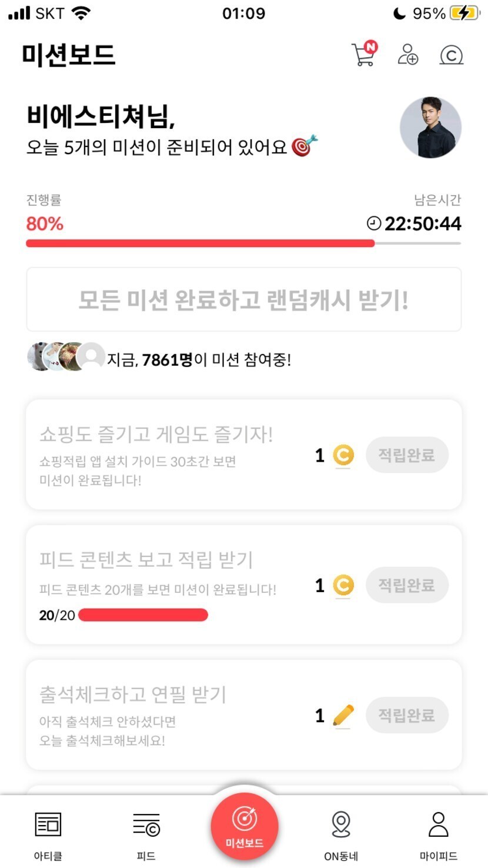Tap the coin icon on feed mission
The image size is (488, 868).
coord(343,586)
